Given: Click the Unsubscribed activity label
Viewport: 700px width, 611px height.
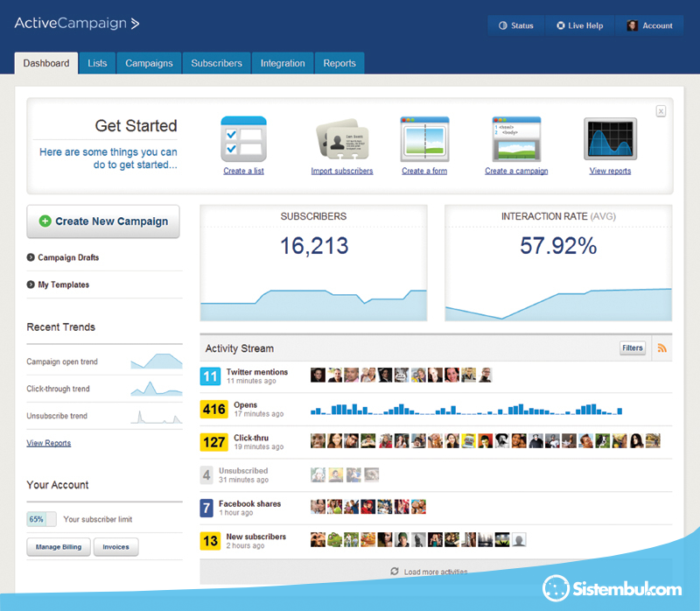Looking at the screenshot, I should point(243,471).
